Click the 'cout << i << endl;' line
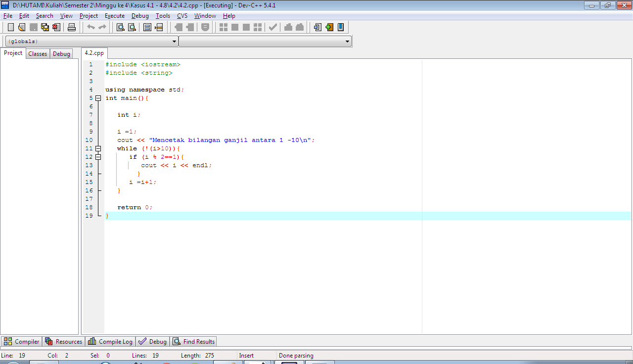 pyautogui.click(x=177, y=165)
